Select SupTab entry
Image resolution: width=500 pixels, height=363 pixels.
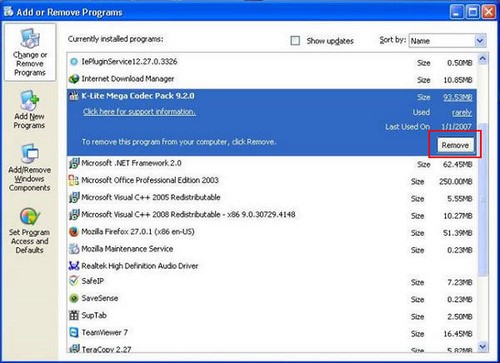click(272, 315)
